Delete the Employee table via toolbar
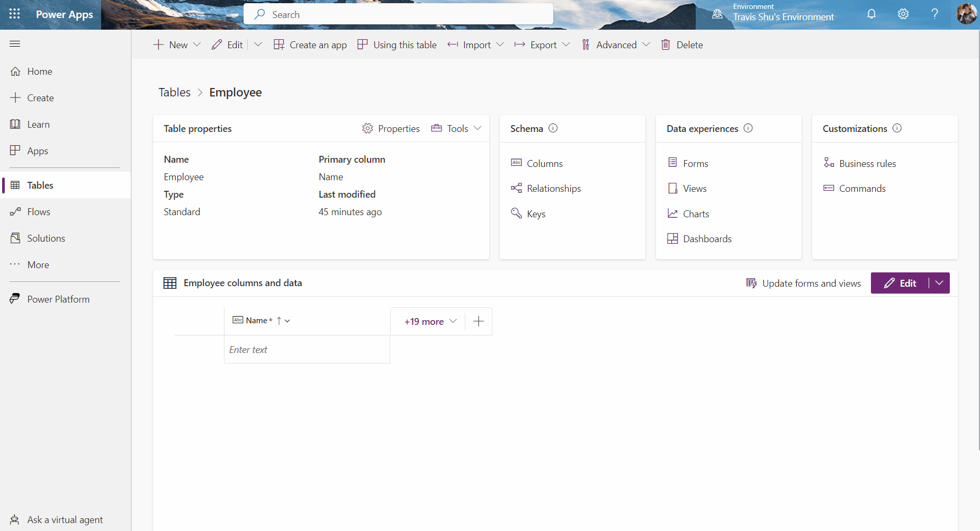The width and height of the screenshot is (980, 531). [682, 45]
